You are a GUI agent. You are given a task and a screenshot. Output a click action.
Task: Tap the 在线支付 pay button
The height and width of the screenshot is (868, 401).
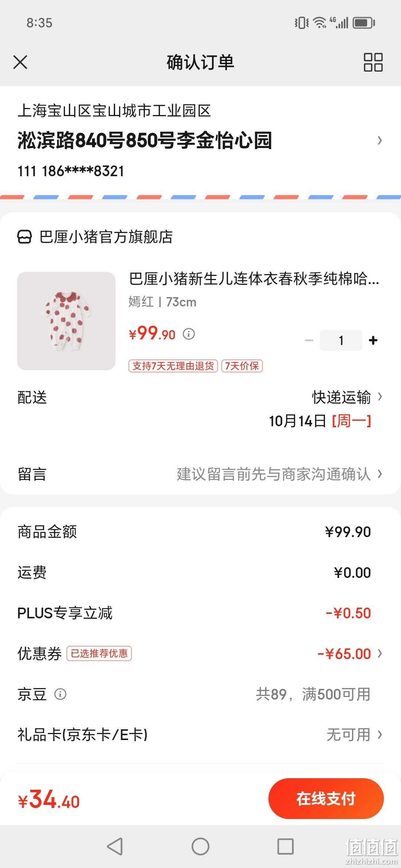click(326, 798)
